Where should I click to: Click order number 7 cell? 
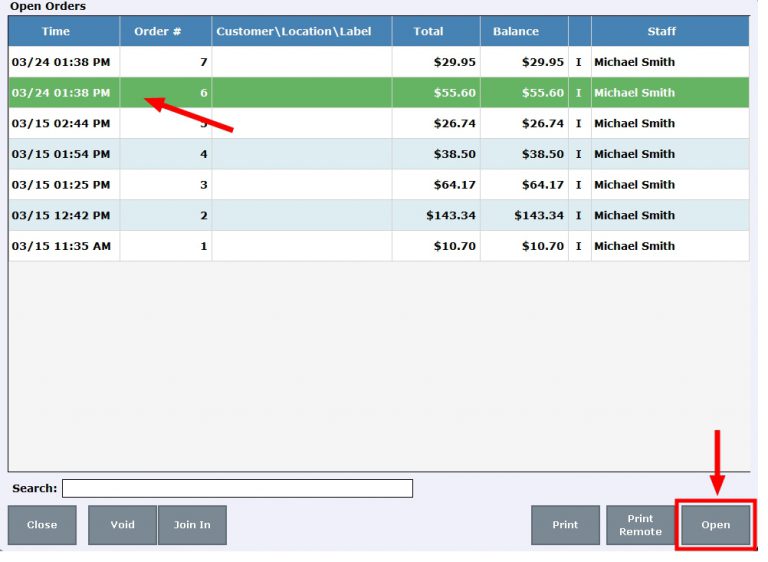(x=166, y=62)
